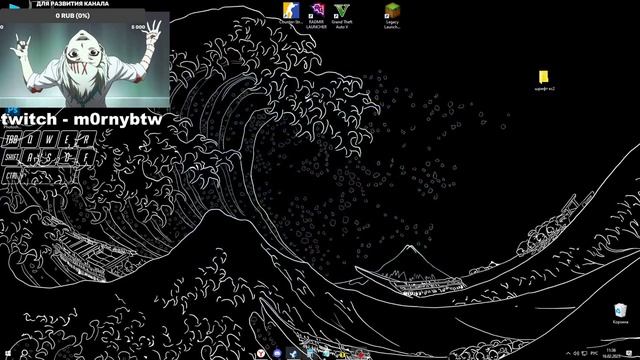Open the red taskbar app icon
Image resolution: width=640 pixels, height=360 pixels.
click(x=360, y=354)
